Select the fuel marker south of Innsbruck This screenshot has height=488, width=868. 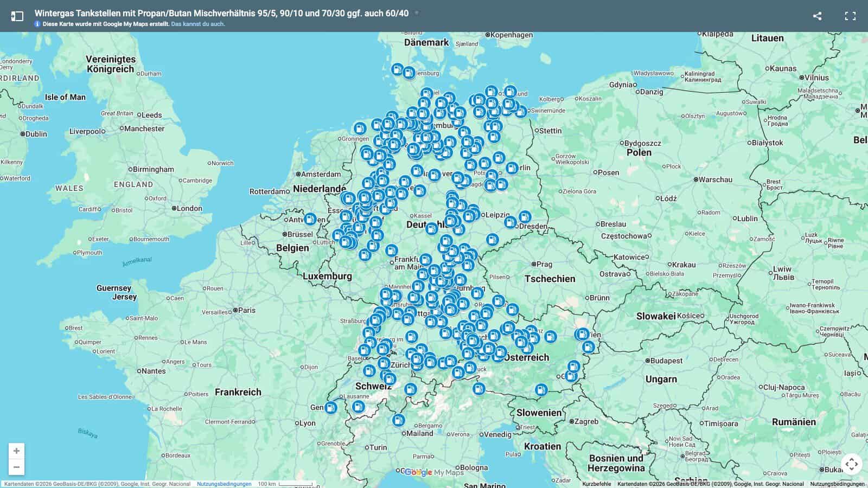click(x=478, y=388)
